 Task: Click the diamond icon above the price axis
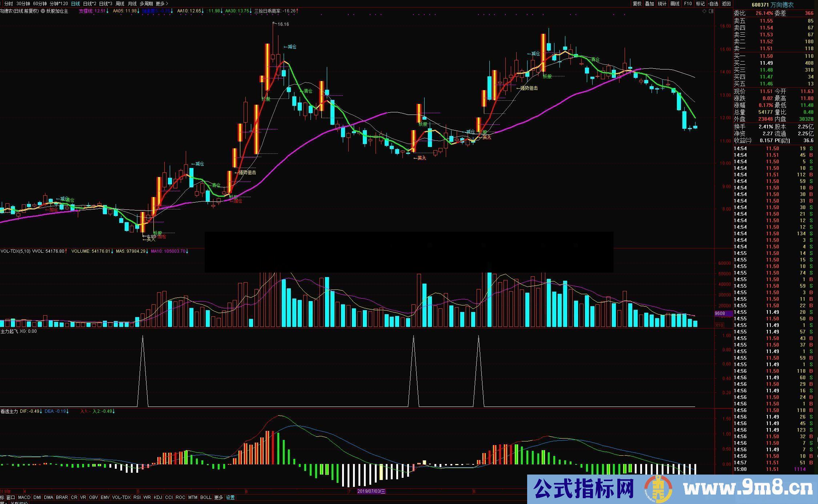[704, 11]
